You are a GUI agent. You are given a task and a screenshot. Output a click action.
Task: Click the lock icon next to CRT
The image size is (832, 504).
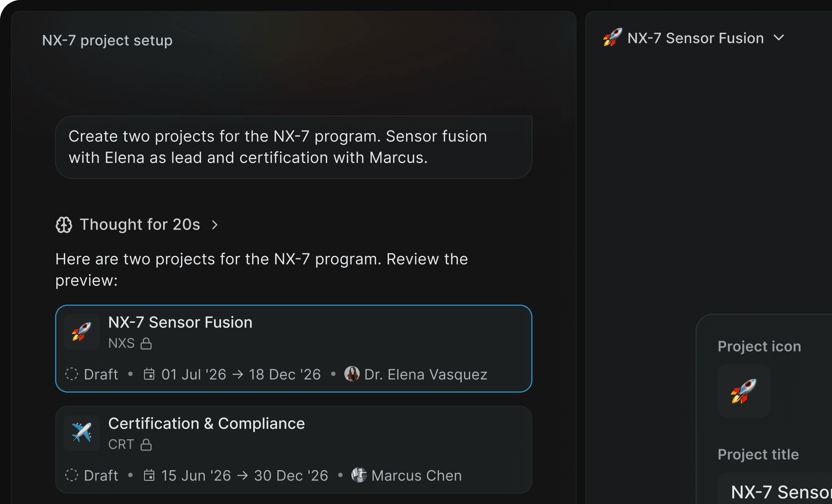(146, 445)
